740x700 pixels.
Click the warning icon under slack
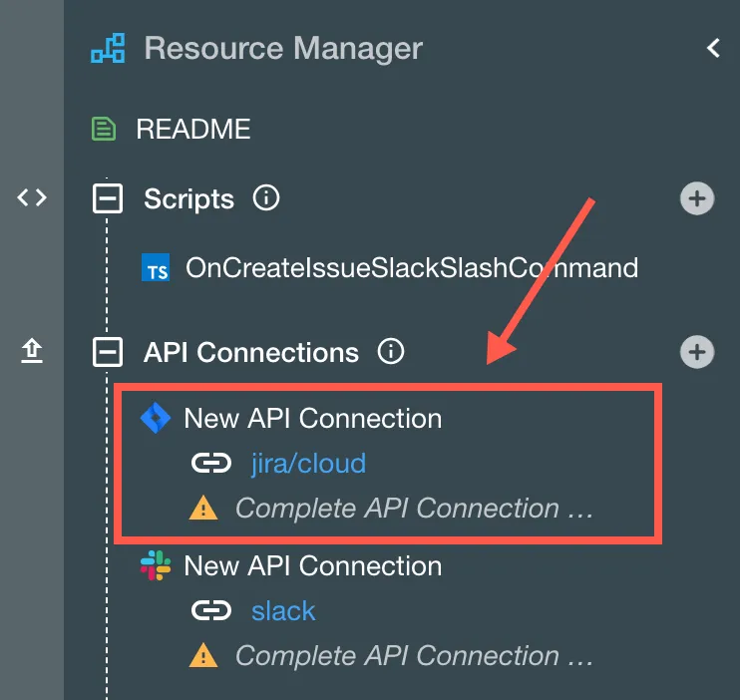pos(203,655)
